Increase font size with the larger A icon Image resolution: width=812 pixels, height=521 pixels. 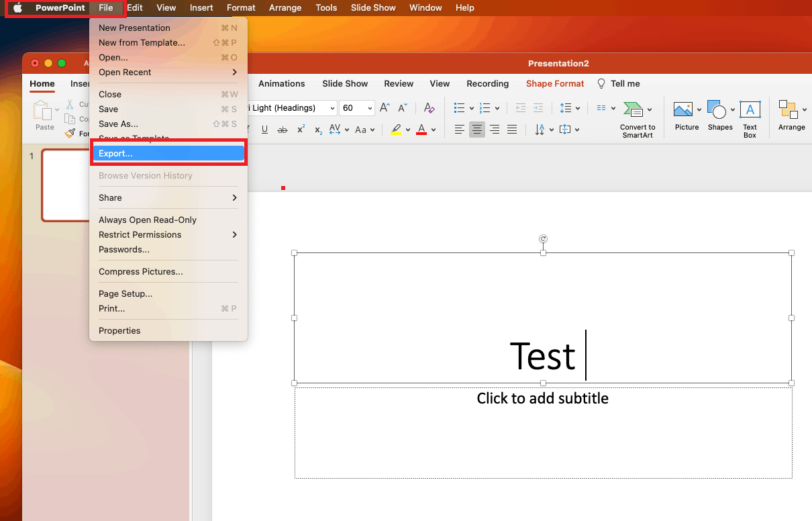[385, 108]
